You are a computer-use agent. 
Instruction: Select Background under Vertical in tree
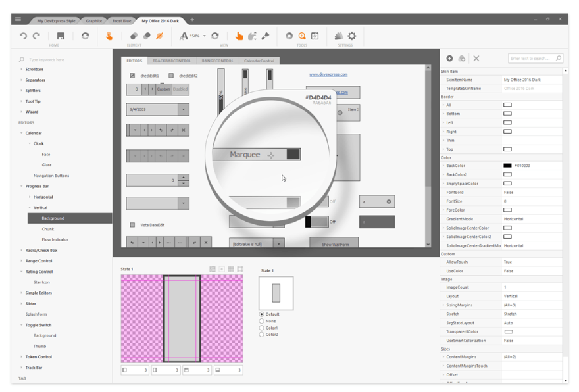click(70, 218)
